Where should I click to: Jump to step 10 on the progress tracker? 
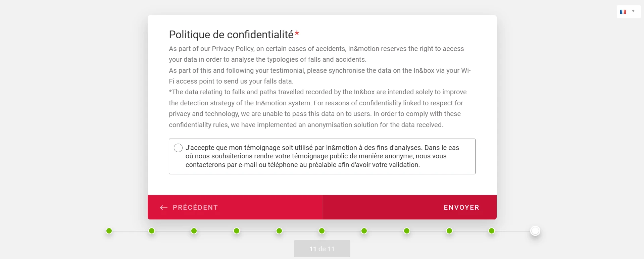(492, 231)
